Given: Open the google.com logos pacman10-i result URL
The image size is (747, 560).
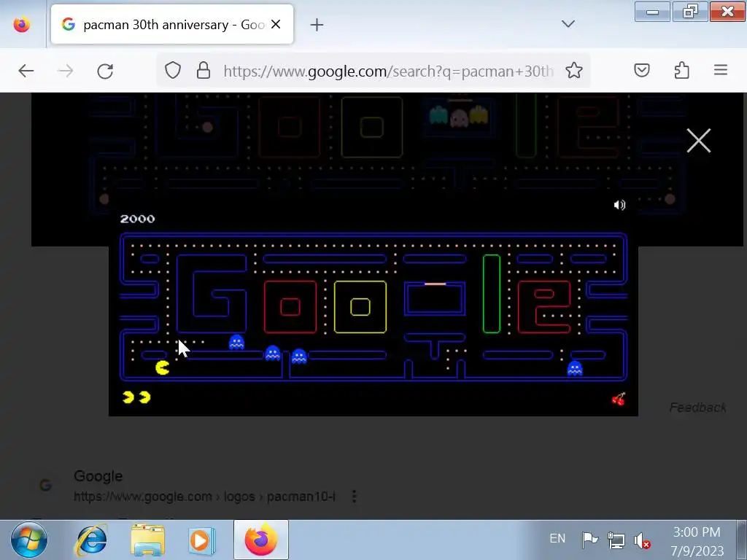Looking at the screenshot, I should [x=204, y=497].
